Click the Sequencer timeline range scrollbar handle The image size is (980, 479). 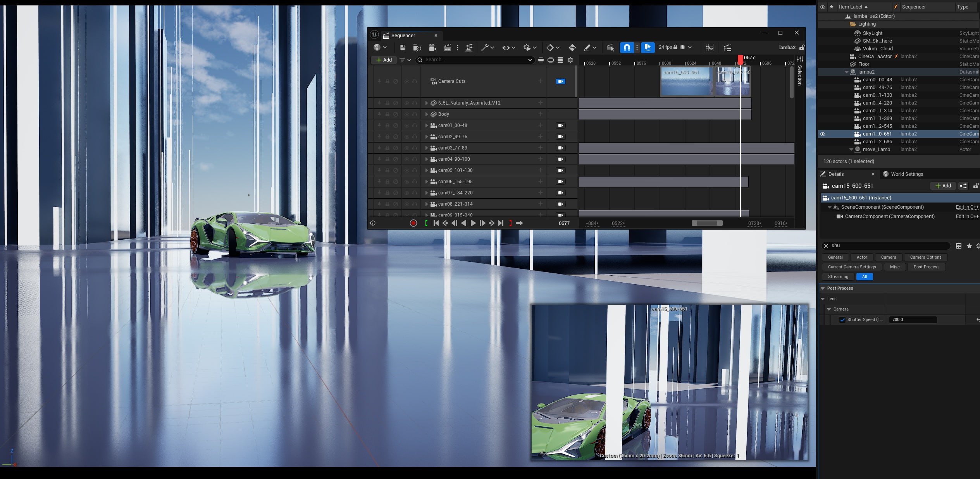point(707,223)
